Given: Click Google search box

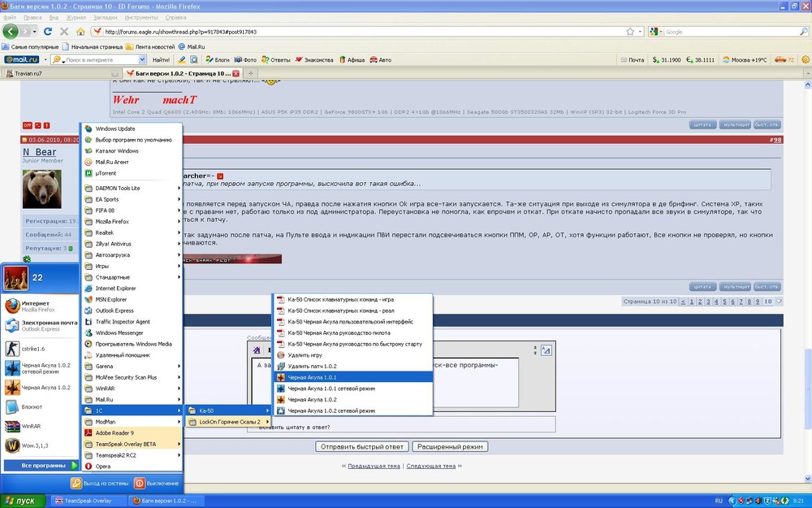Looking at the screenshot, I should (732, 32).
